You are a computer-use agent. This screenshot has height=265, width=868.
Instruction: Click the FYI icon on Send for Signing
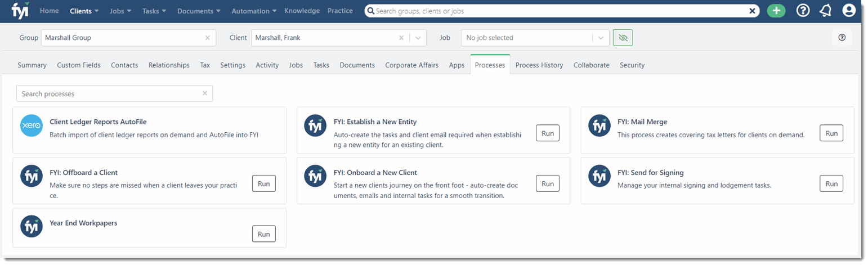point(599,176)
